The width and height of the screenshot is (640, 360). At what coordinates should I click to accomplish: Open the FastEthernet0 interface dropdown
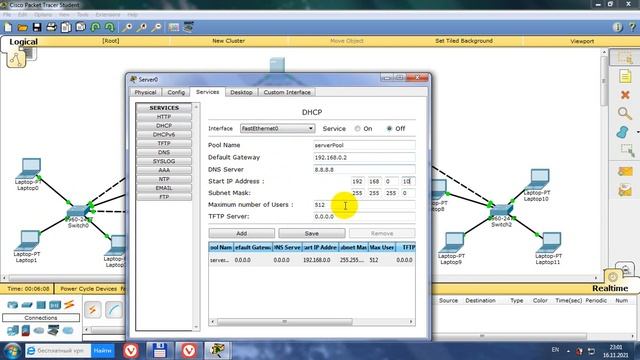pos(277,129)
